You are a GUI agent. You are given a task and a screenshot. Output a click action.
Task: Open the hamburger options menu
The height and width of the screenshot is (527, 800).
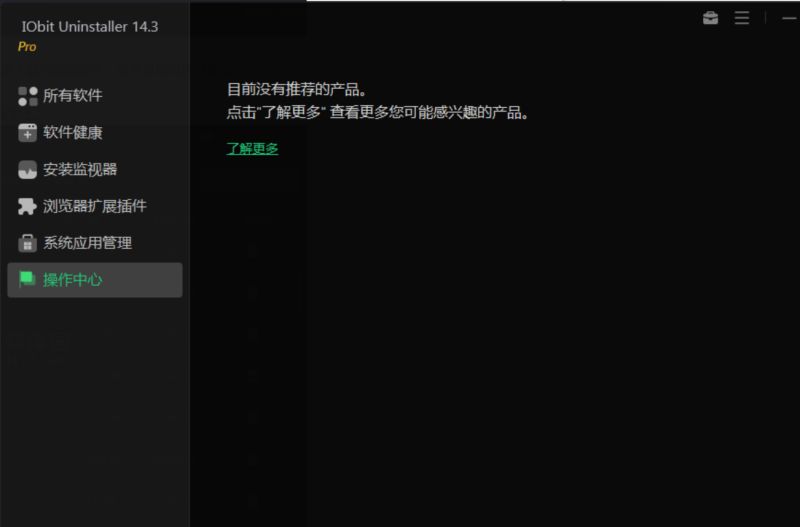click(742, 18)
